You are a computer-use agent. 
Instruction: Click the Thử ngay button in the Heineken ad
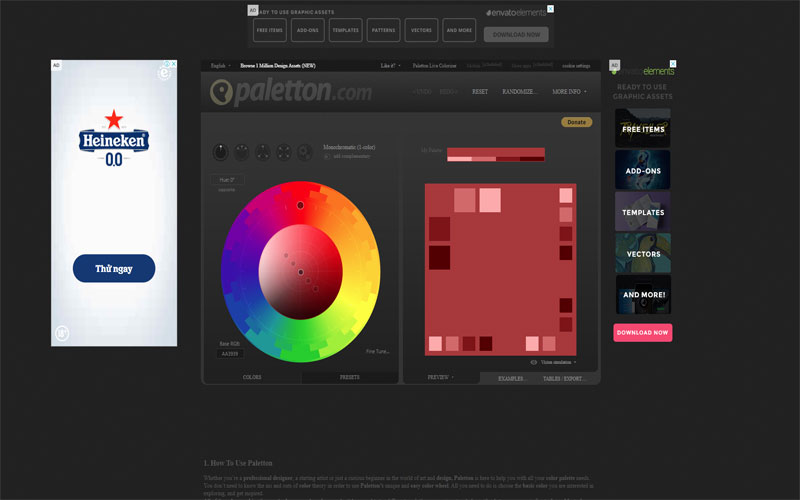pyautogui.click(x=114, y=268)
